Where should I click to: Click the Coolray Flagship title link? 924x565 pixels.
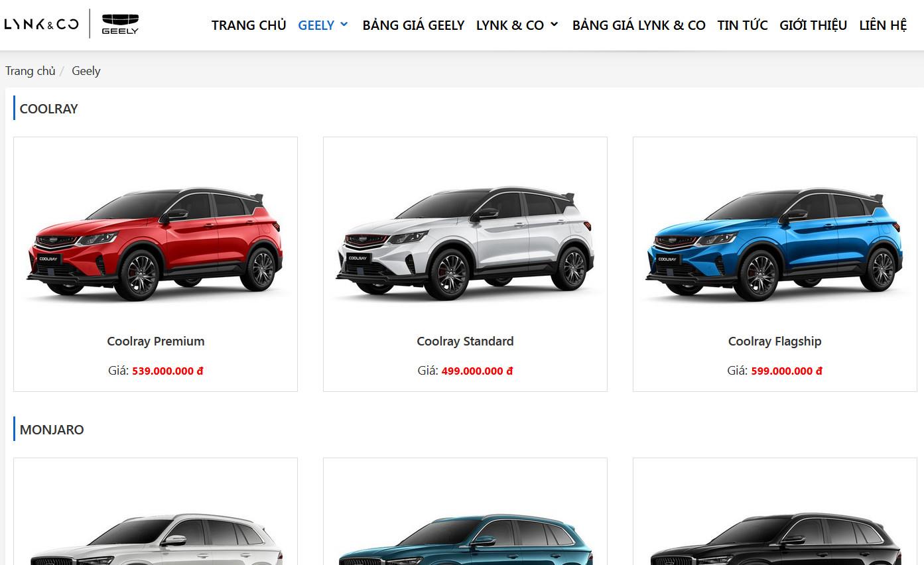(x=775, y=342)
